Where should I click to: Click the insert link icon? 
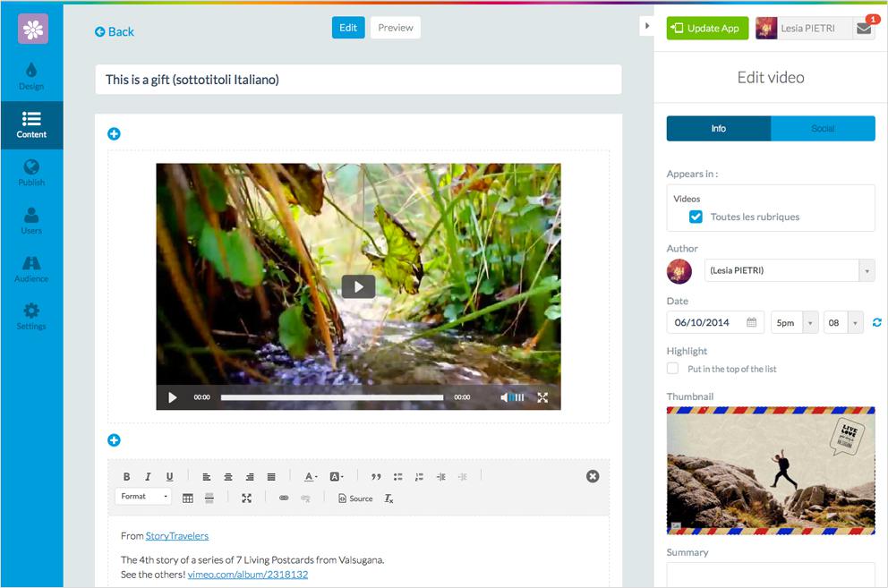click(x=284, y=499)
